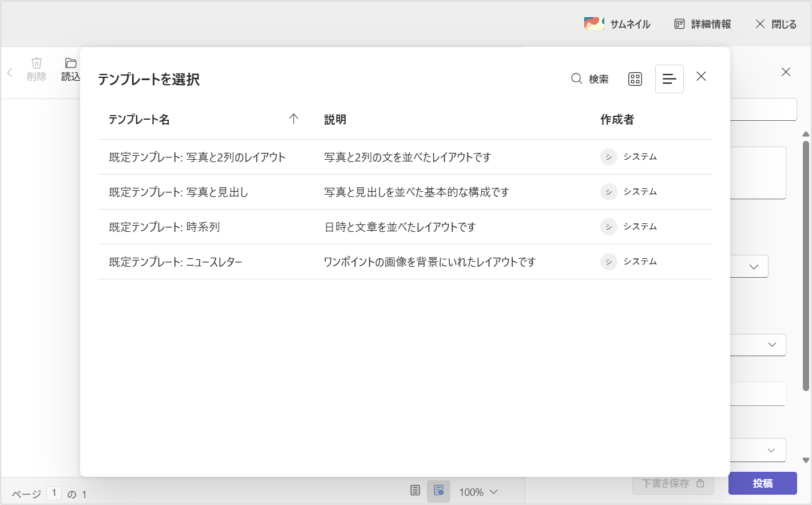Viewport: 812px width, 505px height.
Task: Click the 説明 column header
Action: click(335, 119)
